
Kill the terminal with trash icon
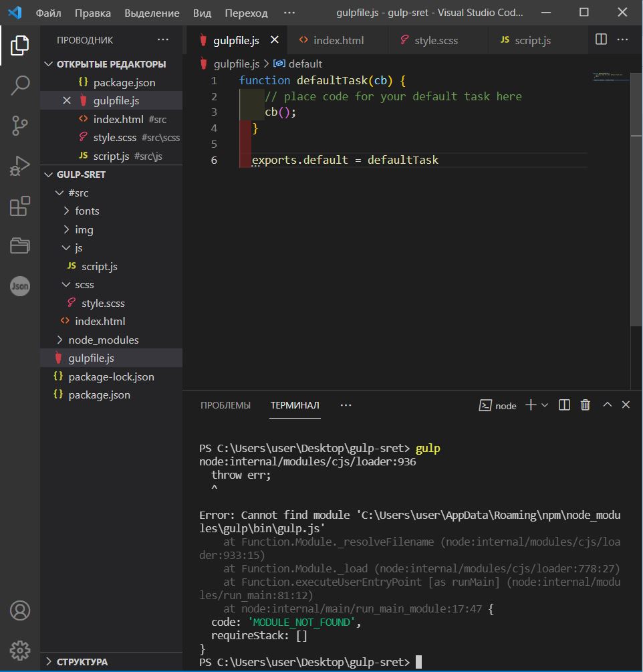coord(585,405)
